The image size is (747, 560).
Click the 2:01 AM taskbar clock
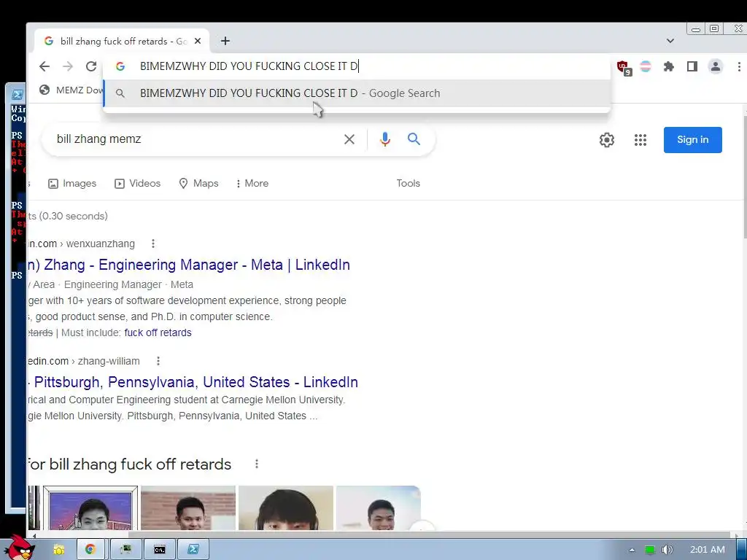click(x=708, y=550)
